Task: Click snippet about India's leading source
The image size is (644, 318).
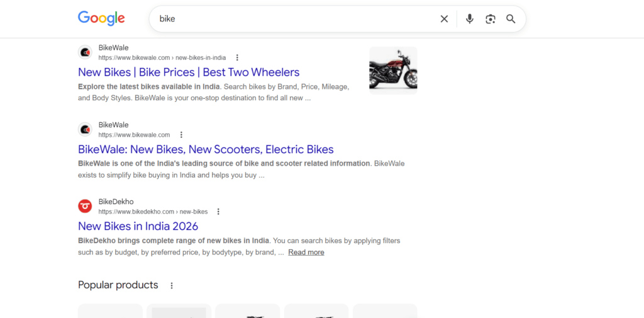Action: click(241, 169)
